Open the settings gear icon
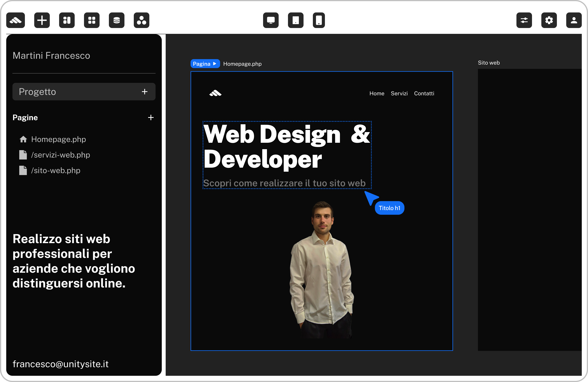Image resolution: width=588 pixels, height=382 pixels. tap(549, 20)
